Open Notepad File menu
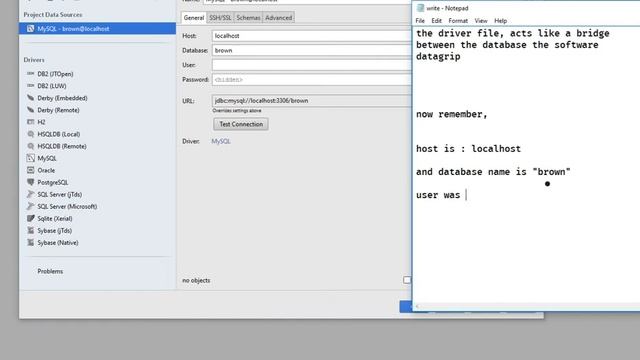 coord(420,21)
